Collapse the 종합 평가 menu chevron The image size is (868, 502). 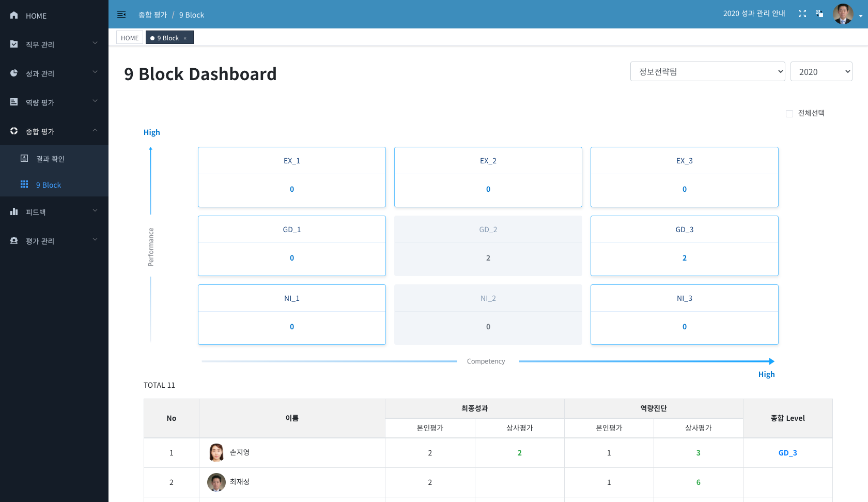coord(95,131)
